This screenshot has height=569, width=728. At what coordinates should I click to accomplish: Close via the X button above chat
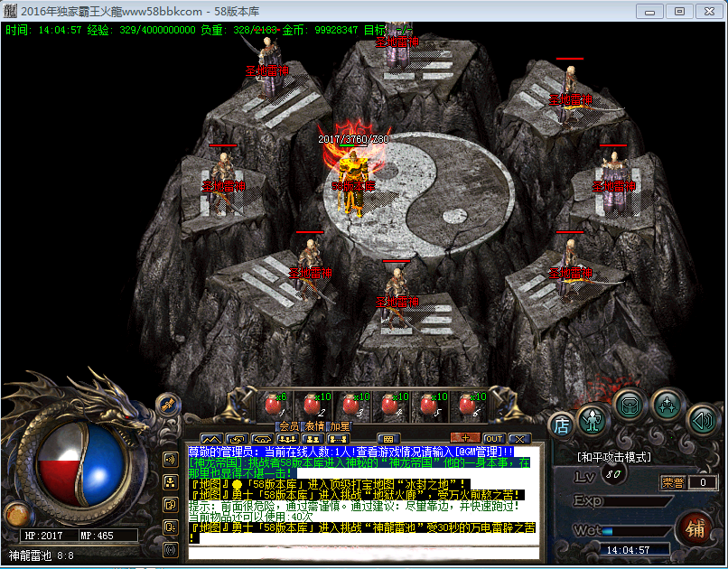coord(519,439)
